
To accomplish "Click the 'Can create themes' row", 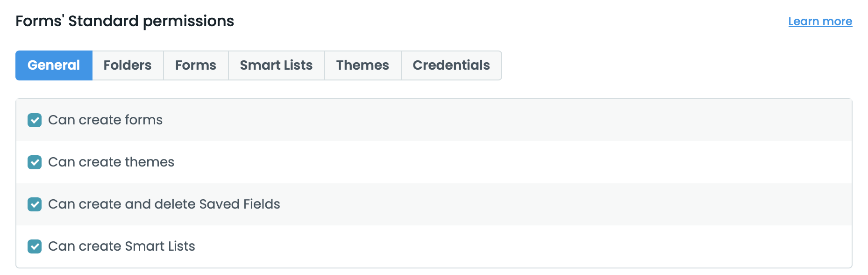I will [x=112, y=162].
